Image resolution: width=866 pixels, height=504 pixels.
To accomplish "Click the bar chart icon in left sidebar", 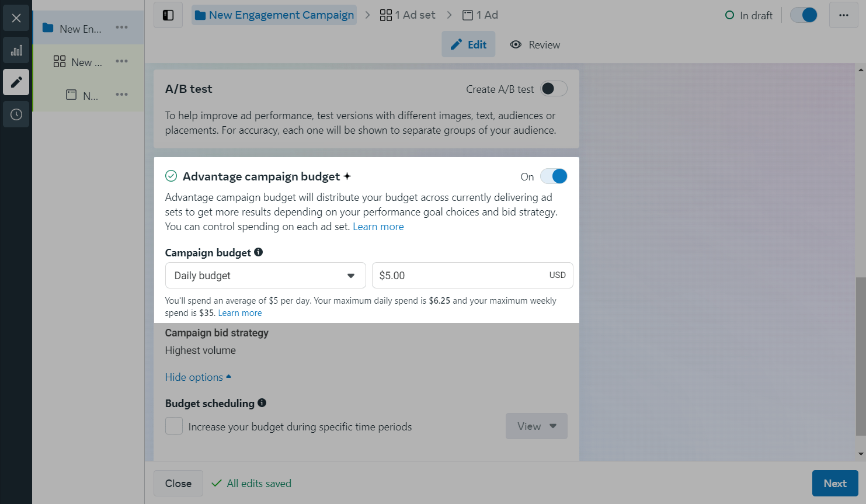I will [16, 50].
